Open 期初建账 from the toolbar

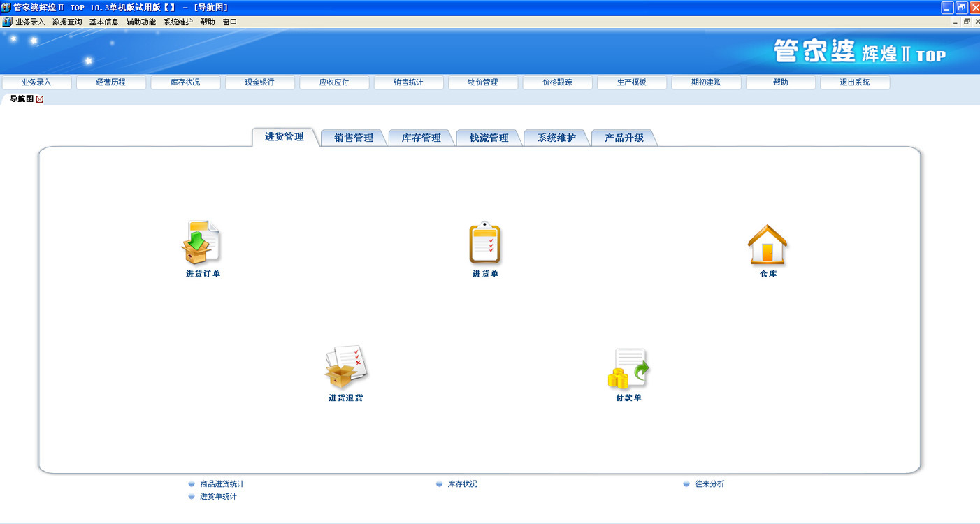point(706,82)
